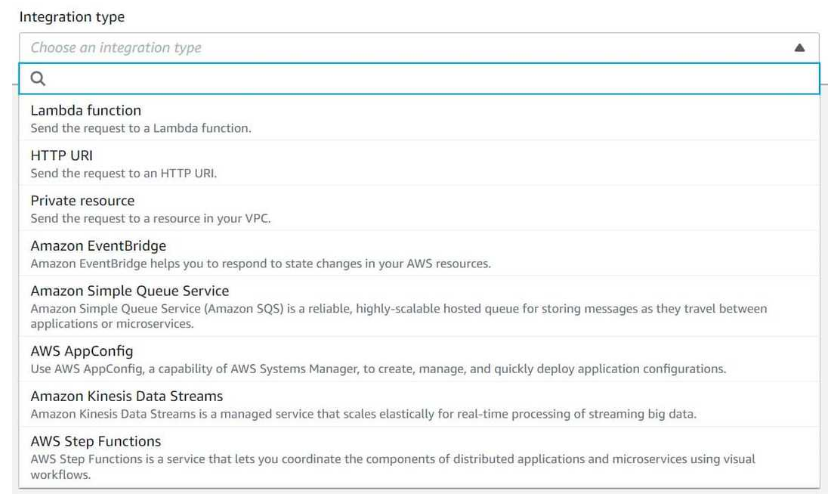832x499 pixels.
Task: Focus the integration type search field
Action: point(419,79)
